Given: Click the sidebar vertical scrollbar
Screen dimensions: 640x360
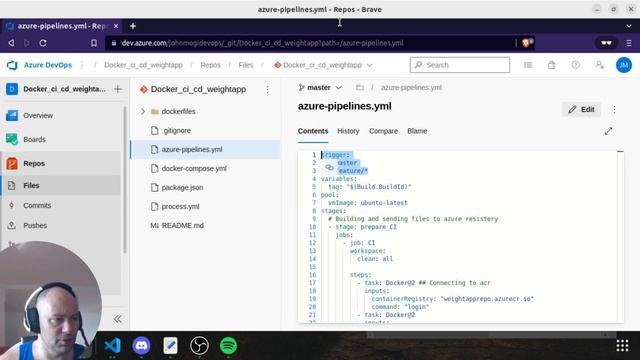Looking at the screenshot, I should click(x=124, y=180).
